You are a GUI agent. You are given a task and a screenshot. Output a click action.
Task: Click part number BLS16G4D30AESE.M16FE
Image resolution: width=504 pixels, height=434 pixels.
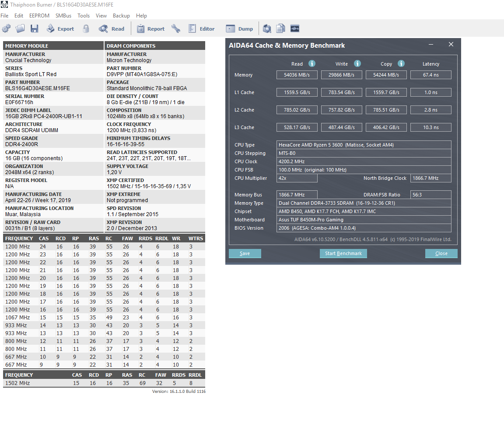pyautogui.click(x=37, y=88)
